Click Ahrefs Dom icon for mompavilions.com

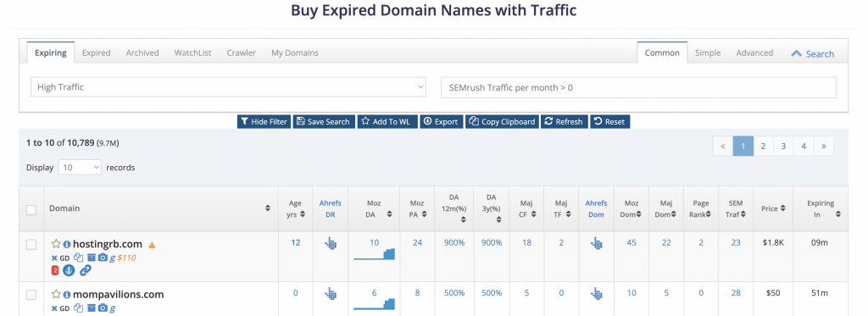coord(596,293)
